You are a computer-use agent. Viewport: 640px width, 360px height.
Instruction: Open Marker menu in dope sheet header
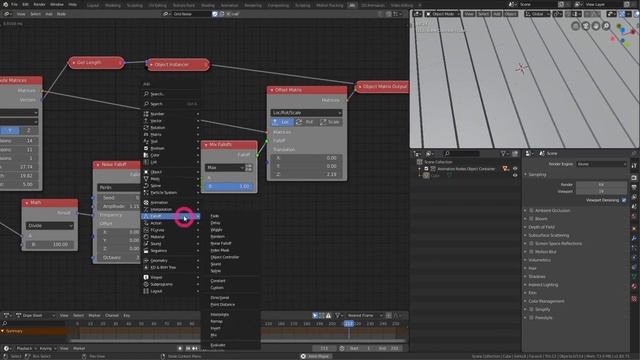[94, 316]
